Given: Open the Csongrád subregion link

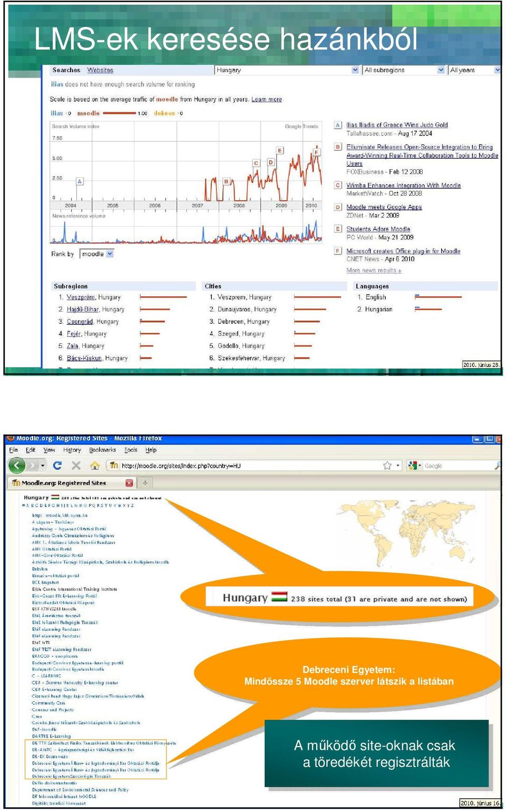Looking at the screenshot, I should [80, 322].
